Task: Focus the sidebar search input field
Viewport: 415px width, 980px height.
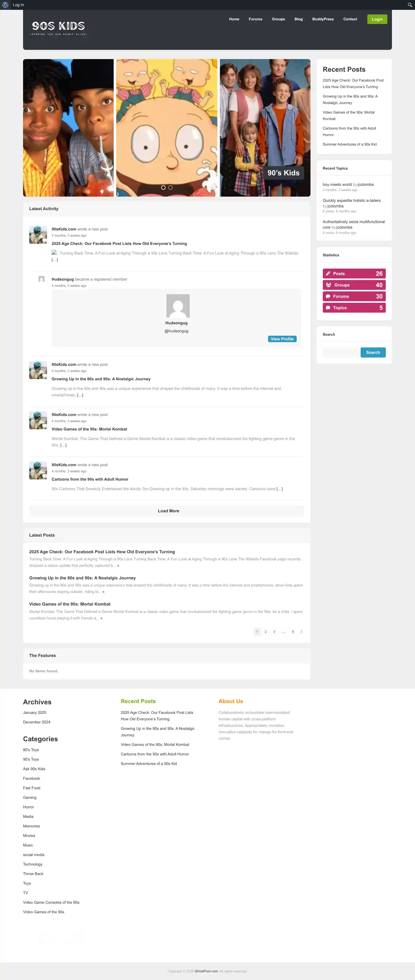Action: [x=341, y=352]
